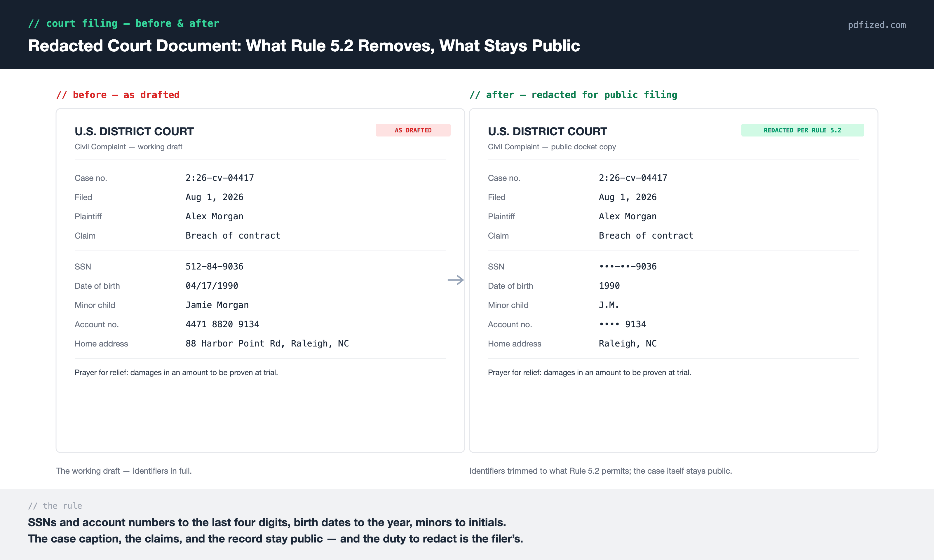Click the address 88 Harbor Point Rd, Raleigh, NC
Screen dimensions: 934x560
267,343
